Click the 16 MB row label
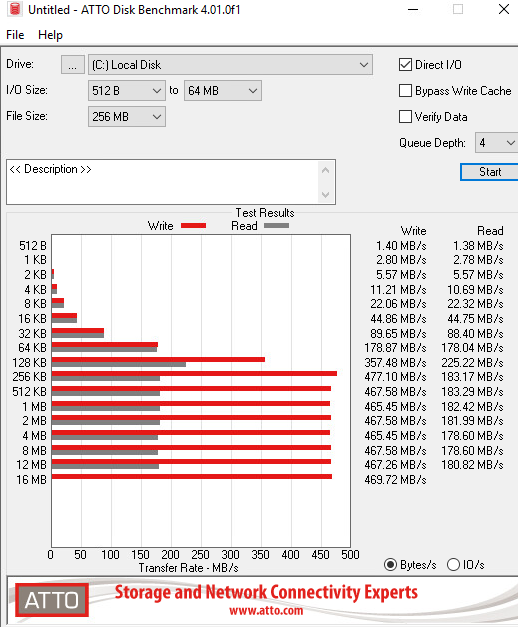This screenshot has width=518, height=627. [32, 479]
